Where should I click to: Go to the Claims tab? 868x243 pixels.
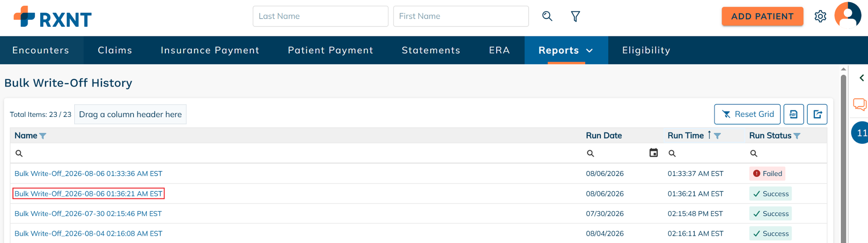pyautogui.click(x=115, y=50)
